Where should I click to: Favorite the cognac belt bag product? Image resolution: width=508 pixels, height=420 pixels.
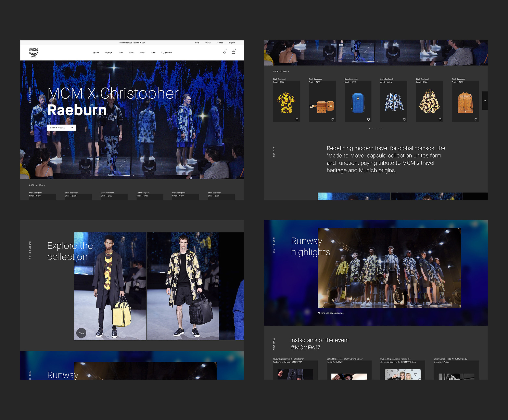click(333, 119)
